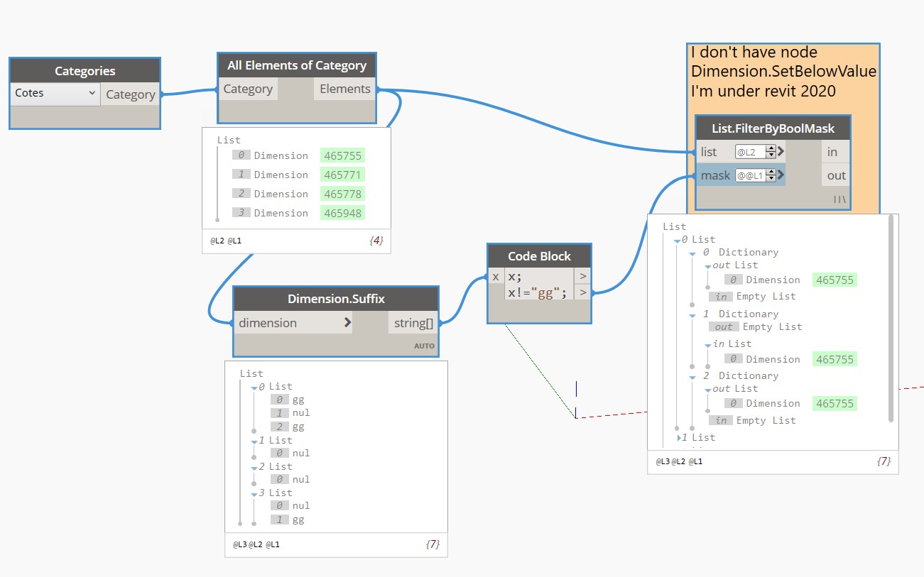
Task: Click the lacing icon on List.FilterByBoolMask
Action: pos(839,200)
